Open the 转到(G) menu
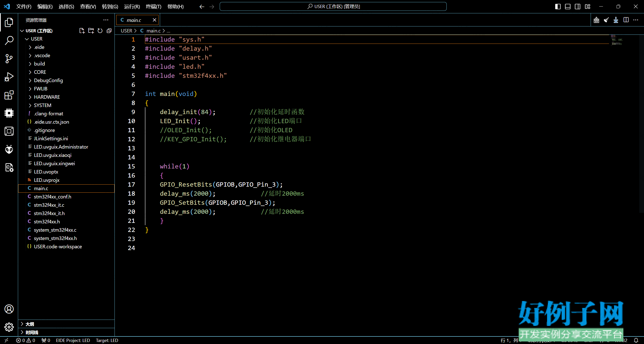 click(110, 7)
